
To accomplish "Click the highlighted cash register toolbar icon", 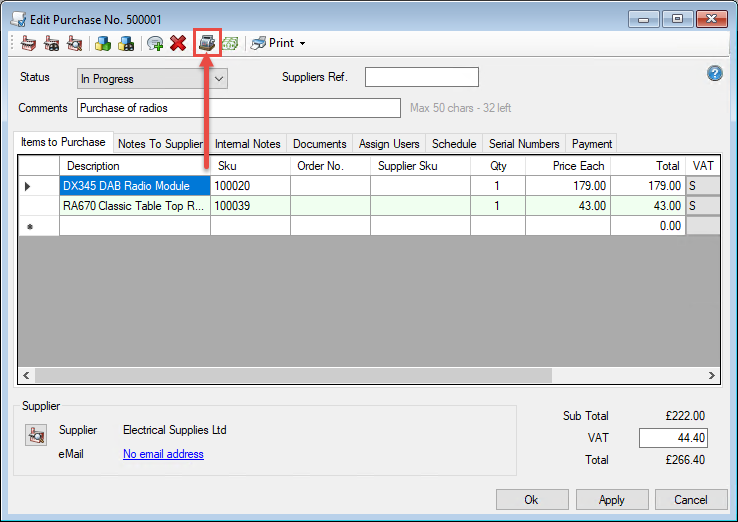I will 207,43.
